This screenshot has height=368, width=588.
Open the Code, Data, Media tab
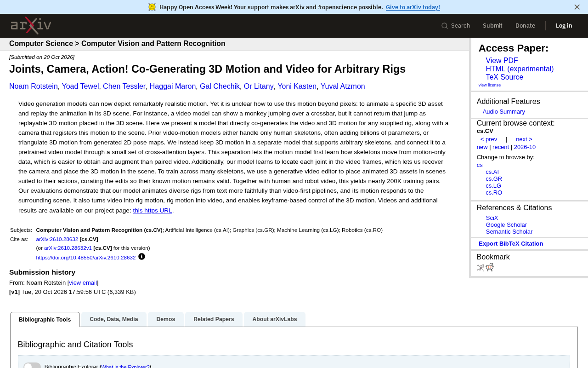click(x=114, y=319)
